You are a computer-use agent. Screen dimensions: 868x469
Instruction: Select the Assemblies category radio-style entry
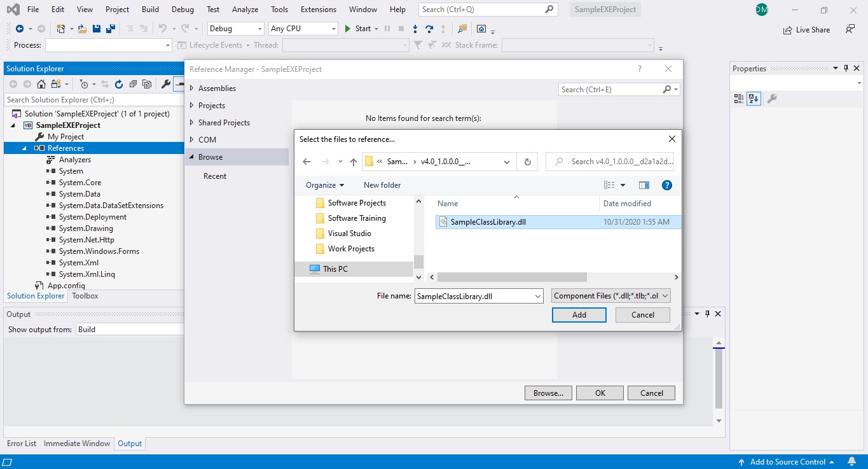pos(218,88)
